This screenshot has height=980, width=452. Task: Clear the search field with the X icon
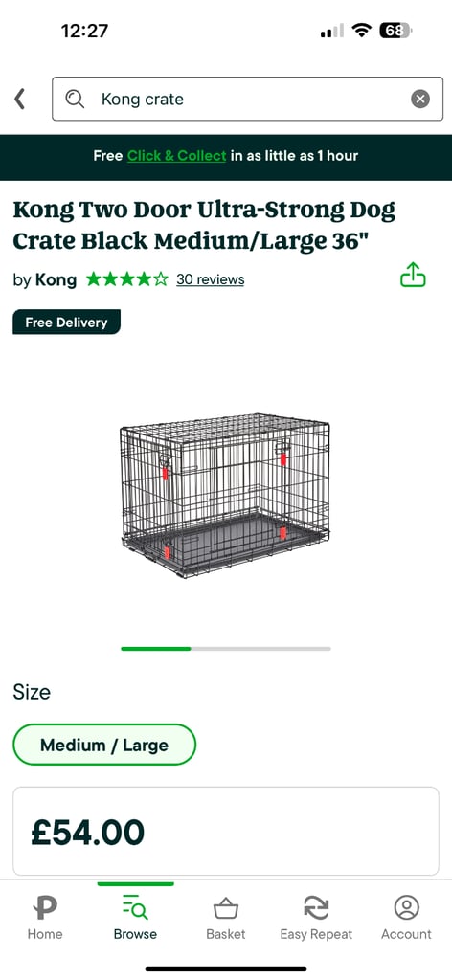[x=420, y=99]
